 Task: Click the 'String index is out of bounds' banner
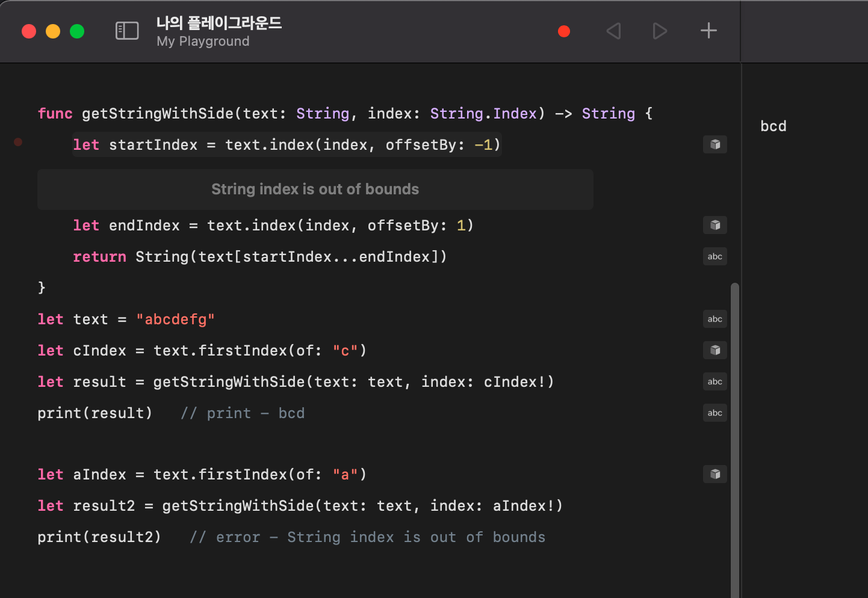coord(315,190)
